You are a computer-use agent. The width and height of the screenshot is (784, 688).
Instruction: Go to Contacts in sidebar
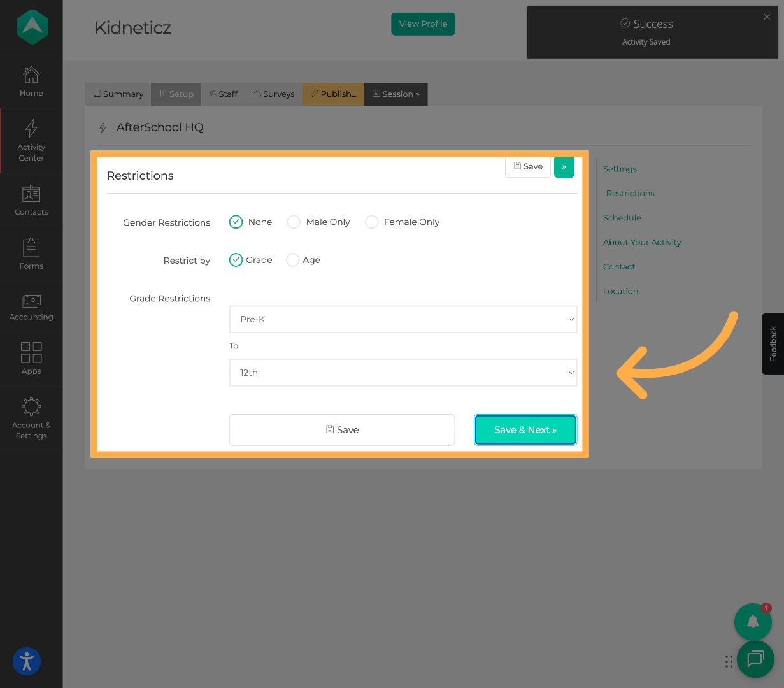(31, 200)
